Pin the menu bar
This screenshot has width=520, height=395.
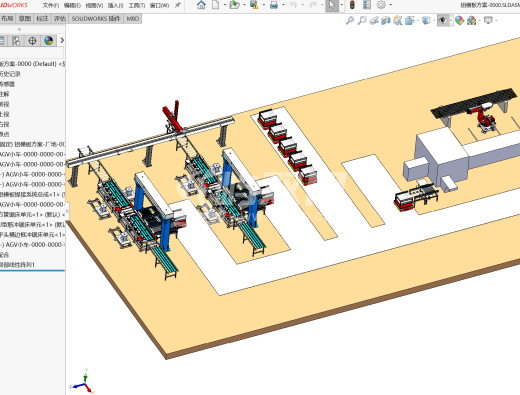click(178, 5)
